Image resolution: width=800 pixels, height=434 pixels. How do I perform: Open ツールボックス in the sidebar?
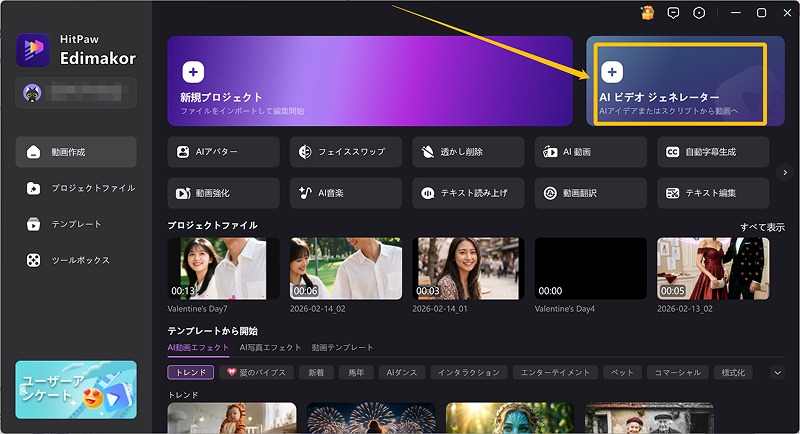(x=76, y=261)
